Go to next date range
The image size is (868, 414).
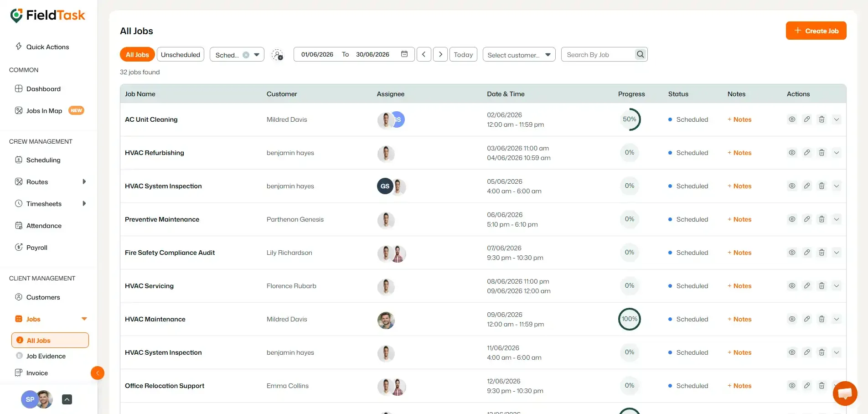point(440,54)
